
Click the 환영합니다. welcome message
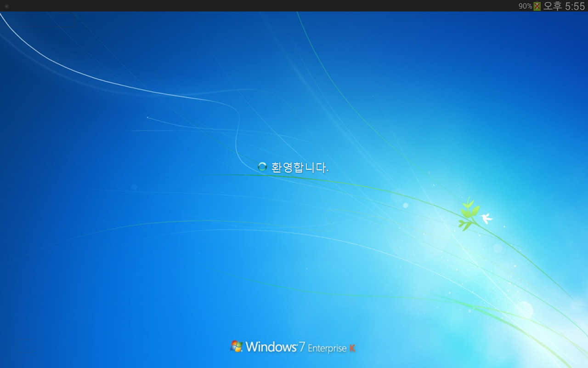300,167
